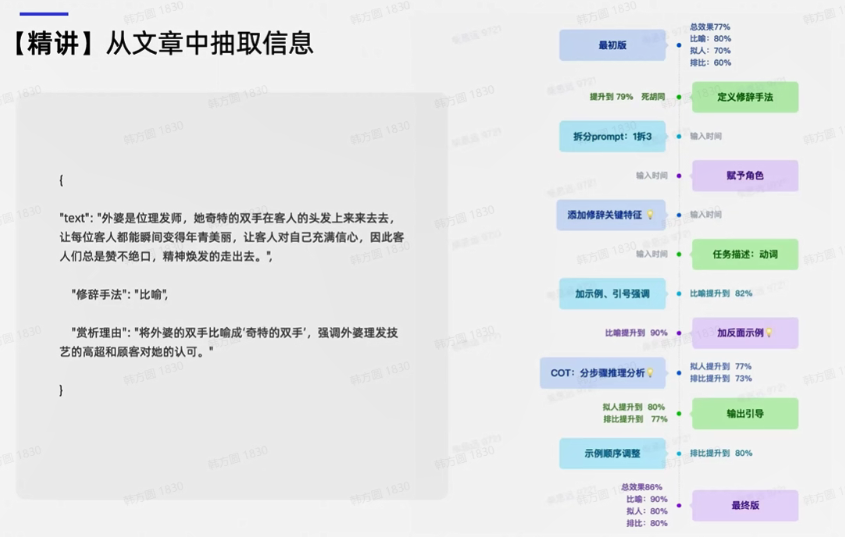Click the timeline dot beside COT:分步骤推理分析

click(x=679, y=373)
